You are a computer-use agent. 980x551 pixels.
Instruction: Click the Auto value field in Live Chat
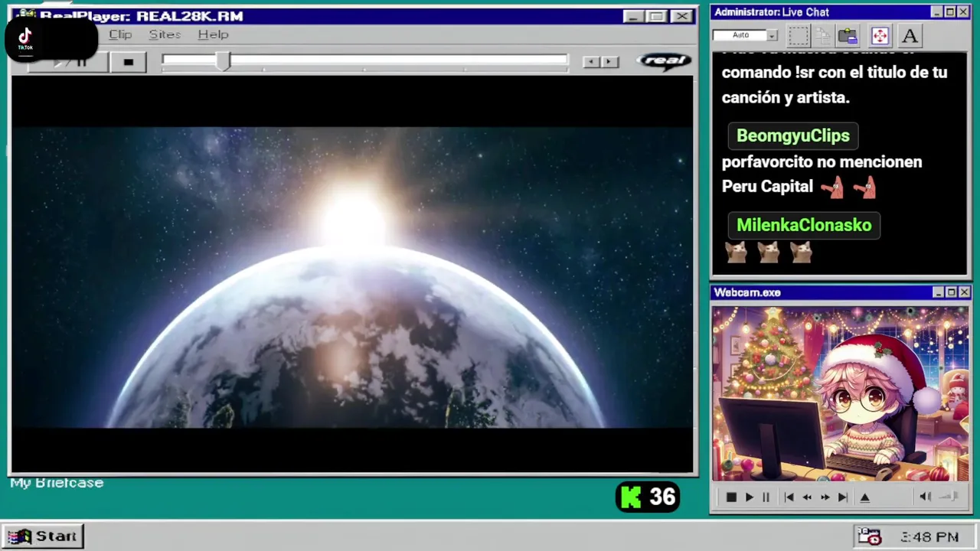coord(740,35)
